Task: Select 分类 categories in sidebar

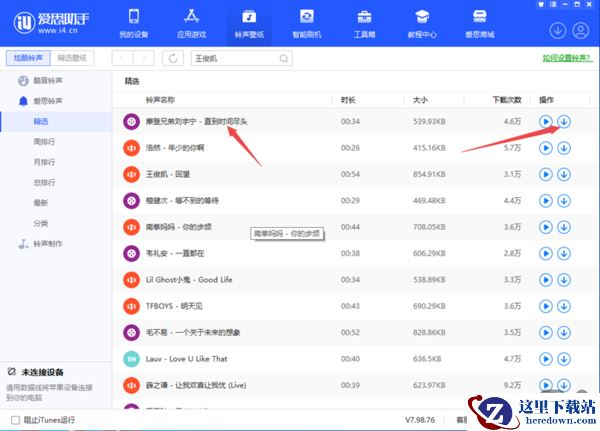Action: tap(41, 223)
